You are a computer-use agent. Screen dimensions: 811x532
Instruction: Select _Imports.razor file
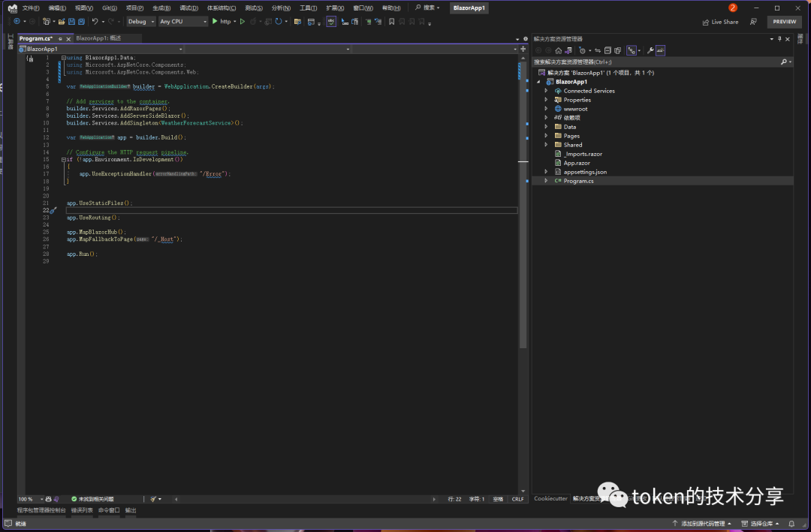(583, 154)
